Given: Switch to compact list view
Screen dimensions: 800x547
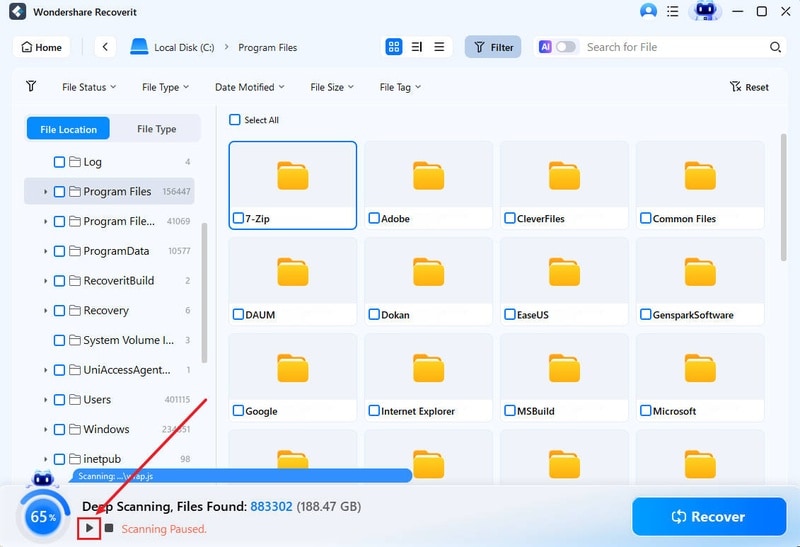Looking at the screenshot, I should click(439, 47).
